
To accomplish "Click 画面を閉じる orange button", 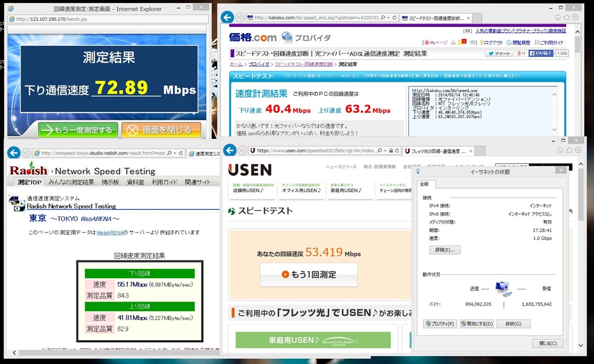I will (161, 130).
